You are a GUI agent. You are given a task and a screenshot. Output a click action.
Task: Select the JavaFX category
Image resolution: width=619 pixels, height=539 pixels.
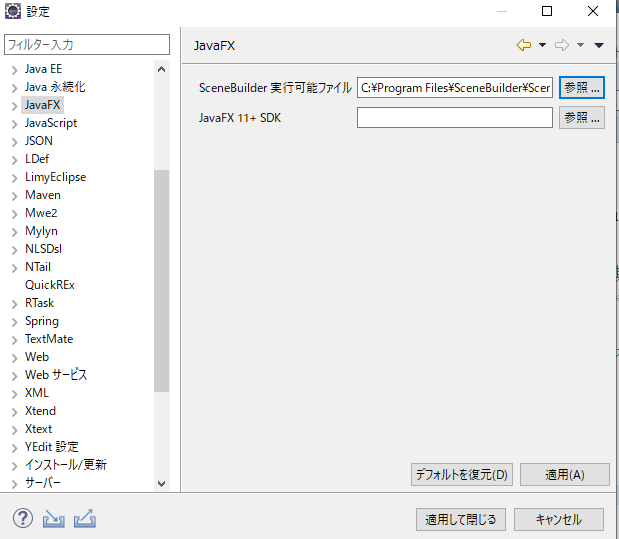[x=42, y=105]
